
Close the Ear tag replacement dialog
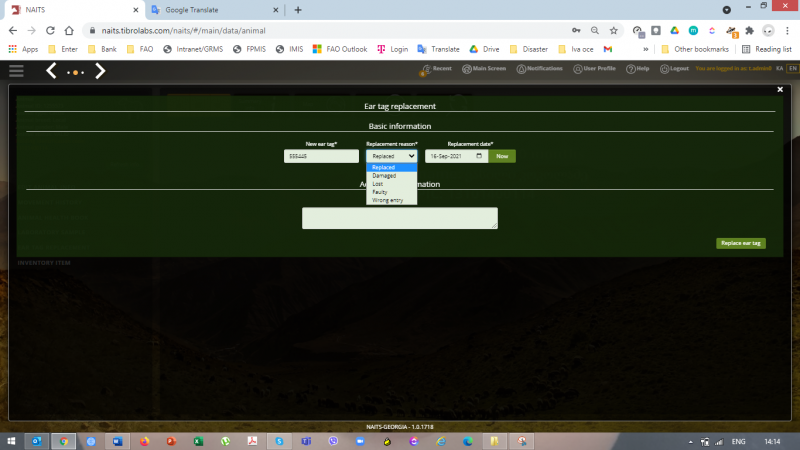point(780,89)
